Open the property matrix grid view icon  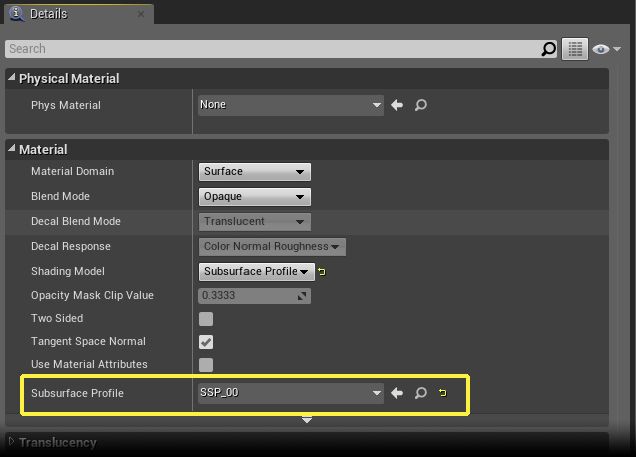(574, 49)
